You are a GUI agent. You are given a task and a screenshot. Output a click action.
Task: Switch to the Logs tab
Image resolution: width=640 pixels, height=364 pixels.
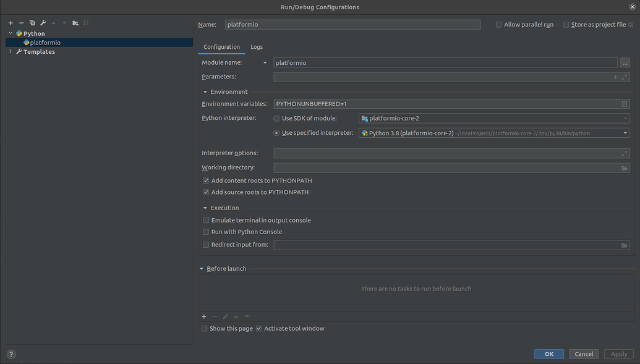pos(257,47)
